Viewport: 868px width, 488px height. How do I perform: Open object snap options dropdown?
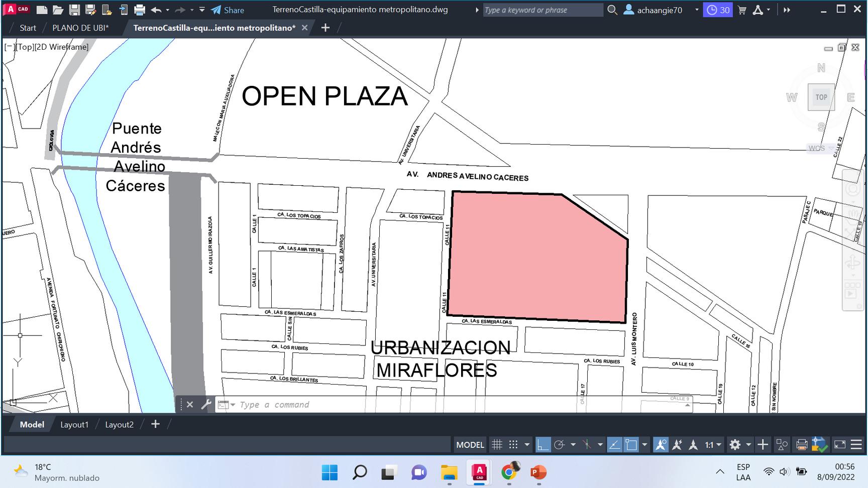[645, 445]
